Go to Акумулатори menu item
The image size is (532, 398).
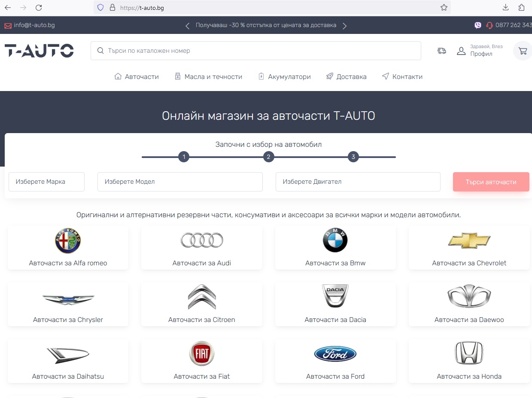284,77
